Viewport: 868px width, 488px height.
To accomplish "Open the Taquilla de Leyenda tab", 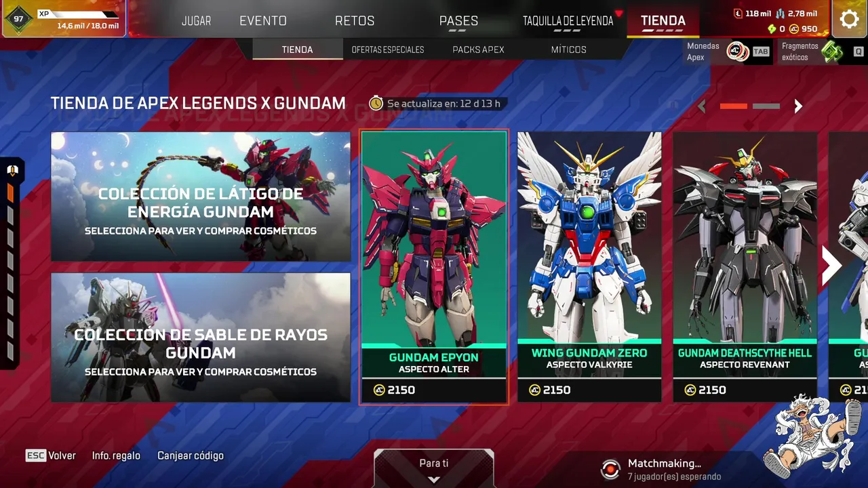I will (x=568, y=21).
